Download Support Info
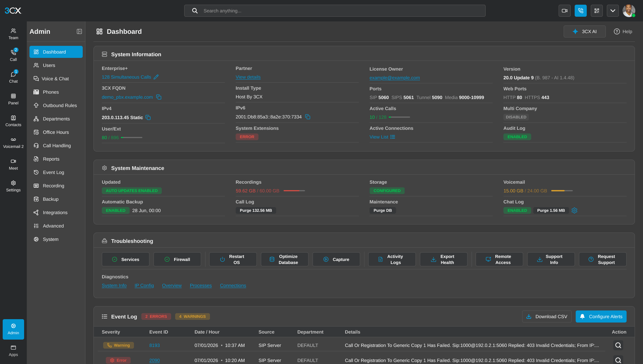This screenshot has height=364, width=643. (551, 259)
